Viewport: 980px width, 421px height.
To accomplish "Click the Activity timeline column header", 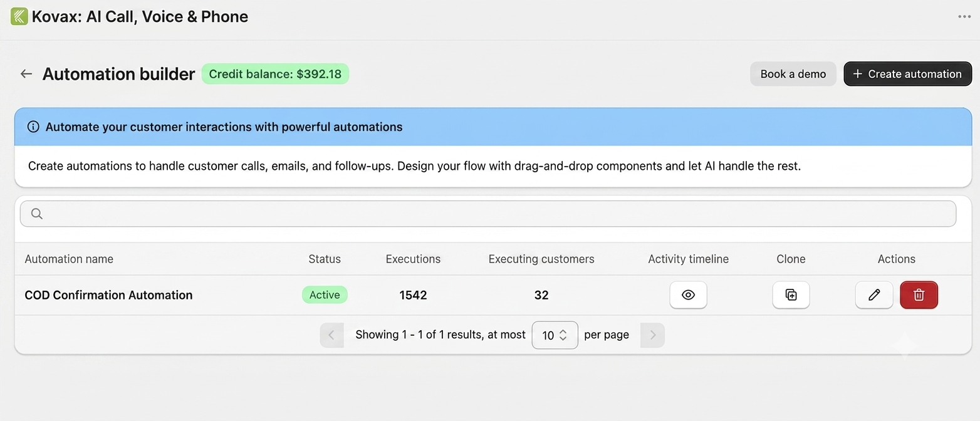I will [688, 259].
